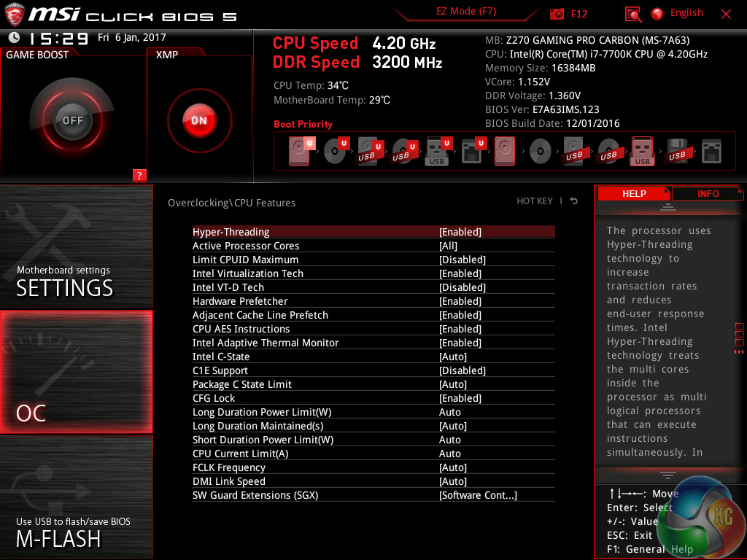The image size is (747, 560).
Task: Change C1E Support [Disabled] value
Action: [x=462, y=370]
